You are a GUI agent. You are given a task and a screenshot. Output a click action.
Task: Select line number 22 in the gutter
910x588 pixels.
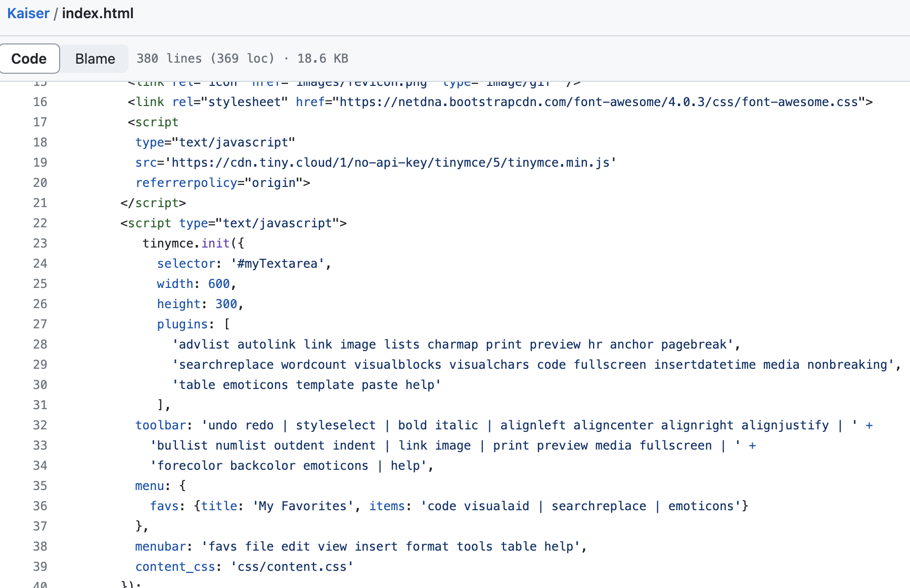[x=40, y=223]
